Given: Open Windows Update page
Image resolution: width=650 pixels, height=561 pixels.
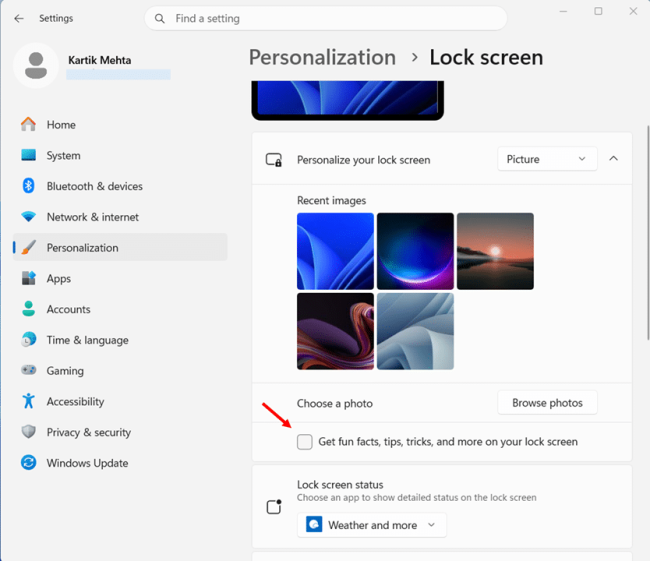Looking at the screenshot, I should [x=120, y=462].
